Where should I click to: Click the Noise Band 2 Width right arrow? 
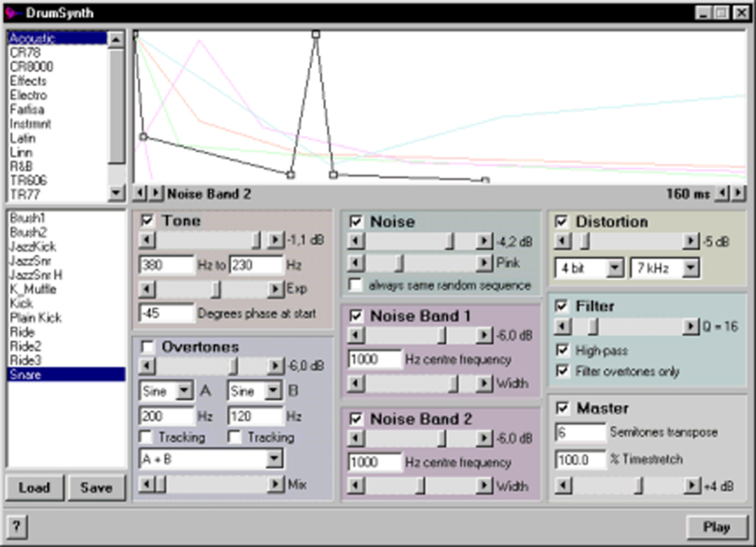click(x=484, y=486)
